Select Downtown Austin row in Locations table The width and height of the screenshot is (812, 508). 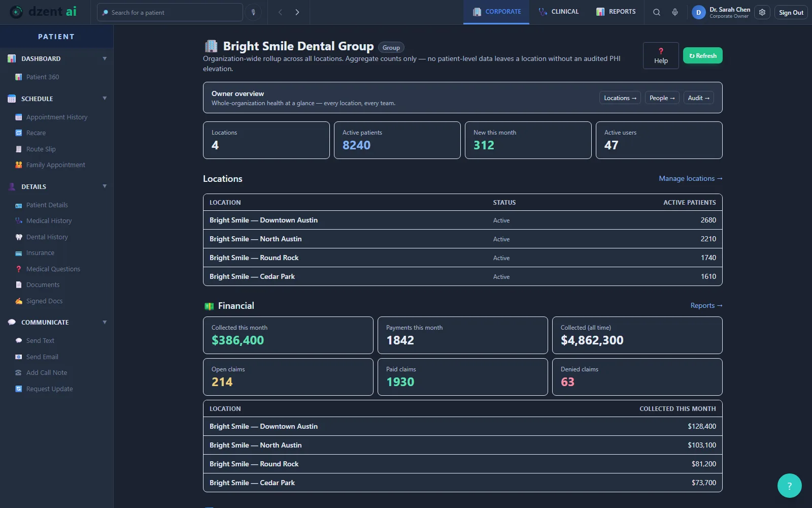coord(463,220)
